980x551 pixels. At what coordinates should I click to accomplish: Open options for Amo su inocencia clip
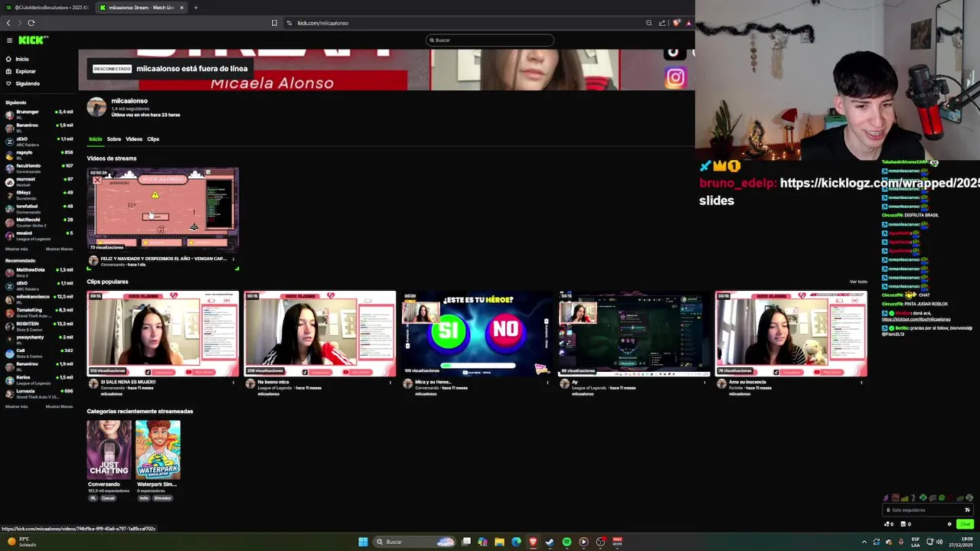click(x=861, y=382)
